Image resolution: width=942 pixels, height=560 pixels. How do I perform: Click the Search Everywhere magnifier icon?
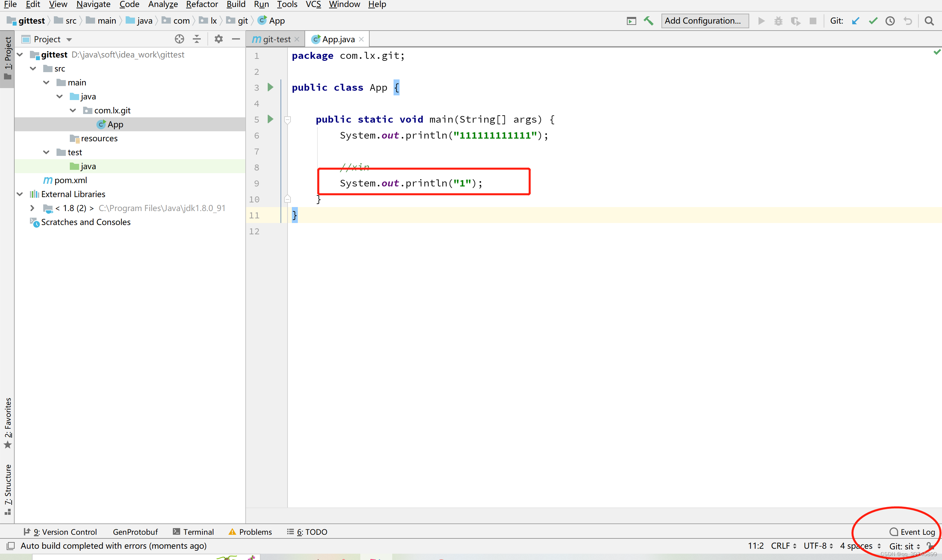929,21
